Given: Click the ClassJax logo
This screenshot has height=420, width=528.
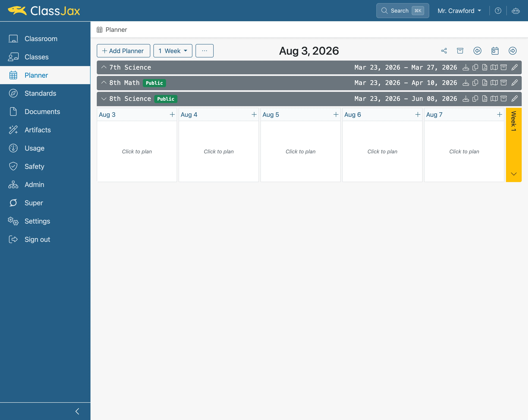Looking at the screenshot, I should [x=44, y=11].
